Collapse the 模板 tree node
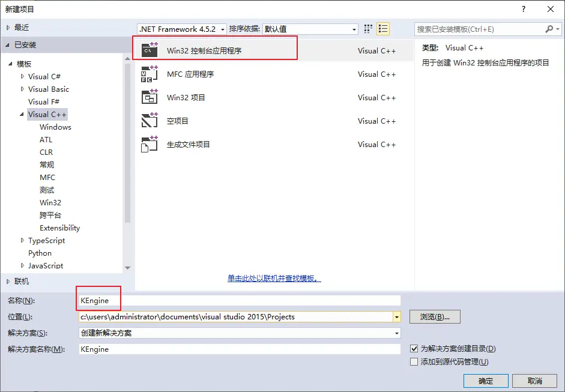Image resolution: width=565 pixels, height=392 pixels. pyautogui.click(x=10, y=64)
